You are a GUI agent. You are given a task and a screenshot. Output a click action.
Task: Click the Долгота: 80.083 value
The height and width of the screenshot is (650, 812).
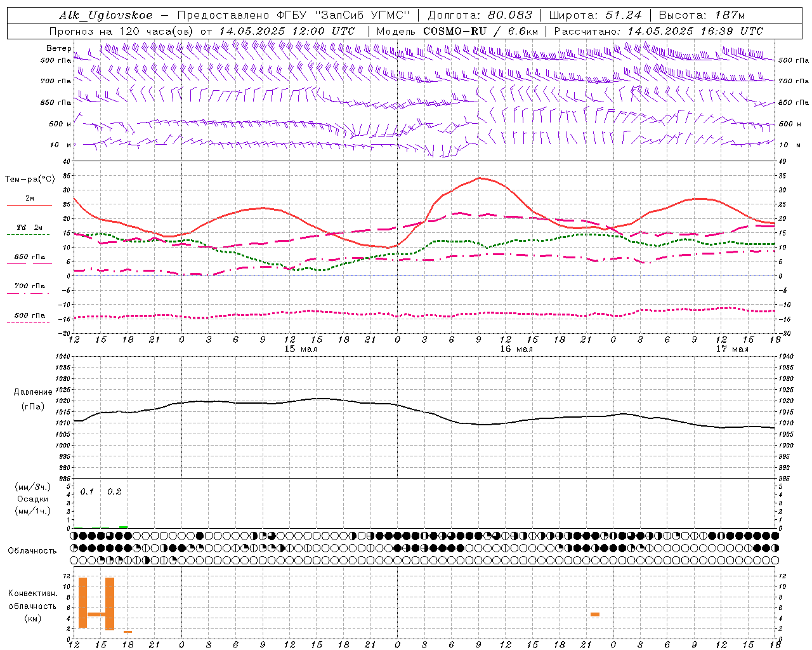pyautogui.click(x=480, y=15)
